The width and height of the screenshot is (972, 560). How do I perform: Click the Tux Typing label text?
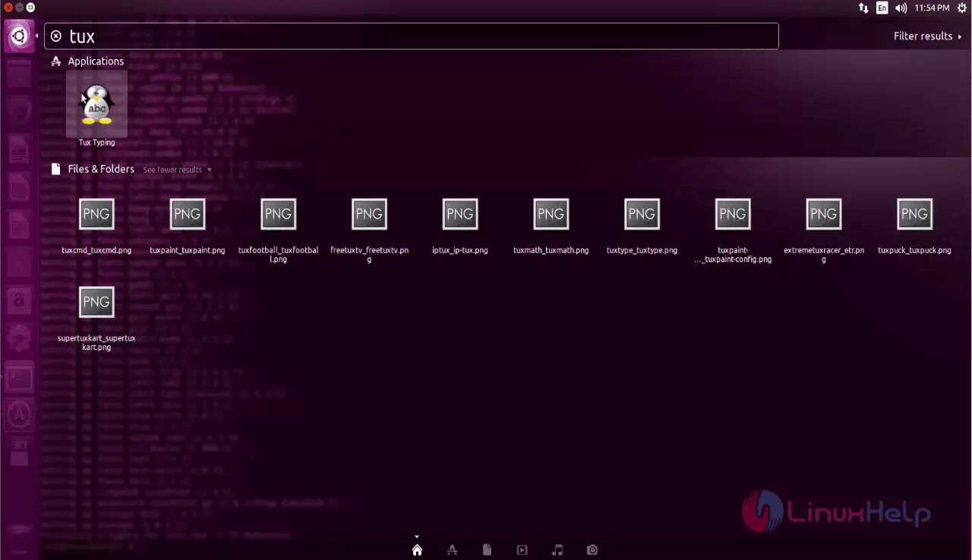[x=96, y=143]
